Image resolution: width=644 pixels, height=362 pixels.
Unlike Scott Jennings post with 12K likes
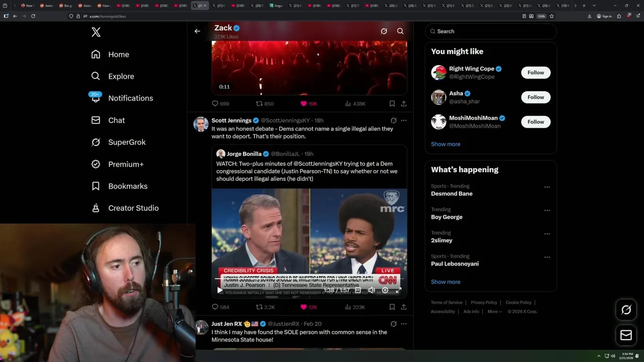[x=308, y=307]
